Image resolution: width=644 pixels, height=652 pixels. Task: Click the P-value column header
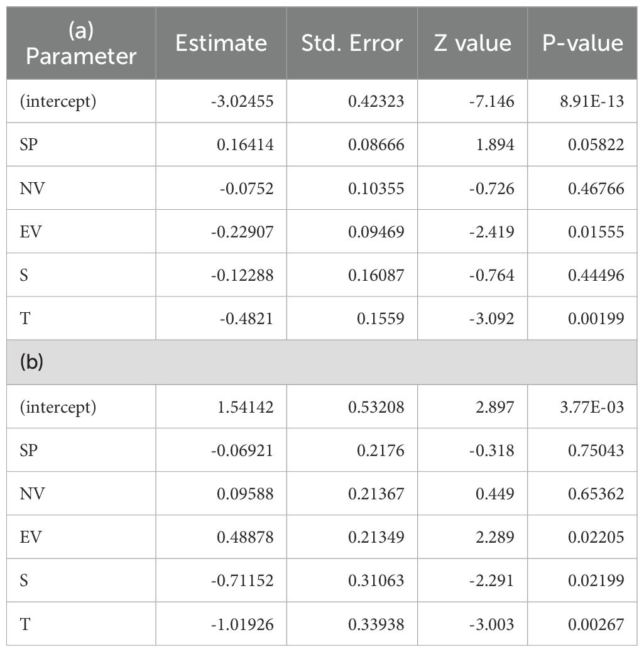tap(583, 43)
